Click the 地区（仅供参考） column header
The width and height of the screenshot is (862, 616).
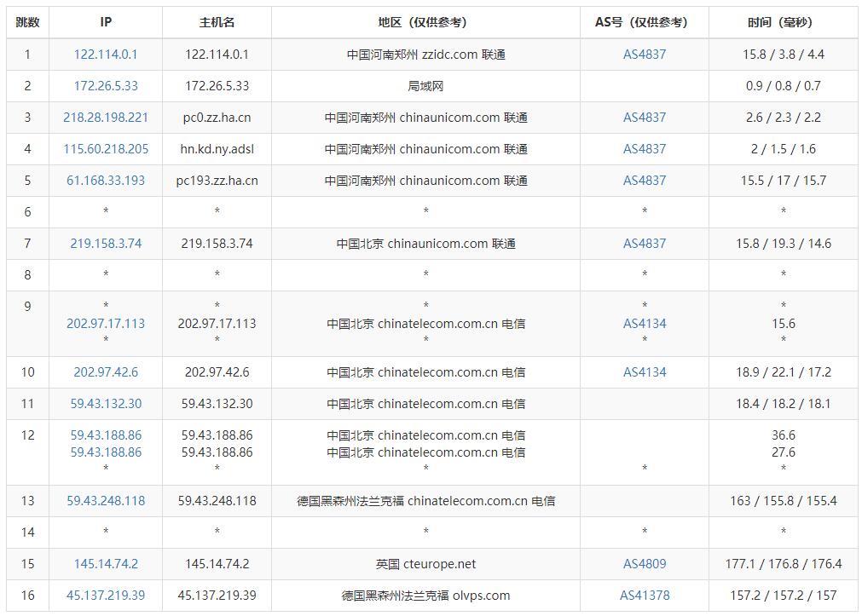coord(425,22)
